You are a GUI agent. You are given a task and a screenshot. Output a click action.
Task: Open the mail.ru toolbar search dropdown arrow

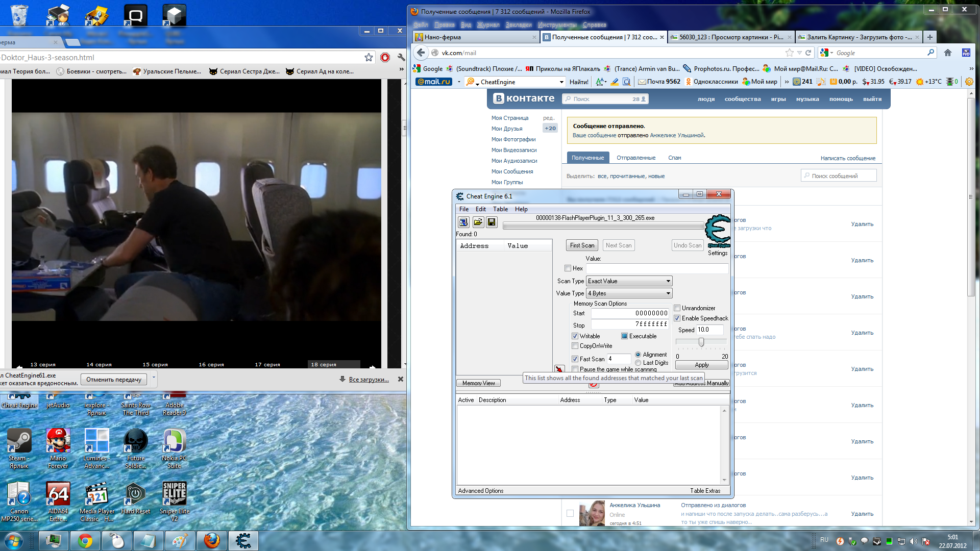[x=561, y=82]
